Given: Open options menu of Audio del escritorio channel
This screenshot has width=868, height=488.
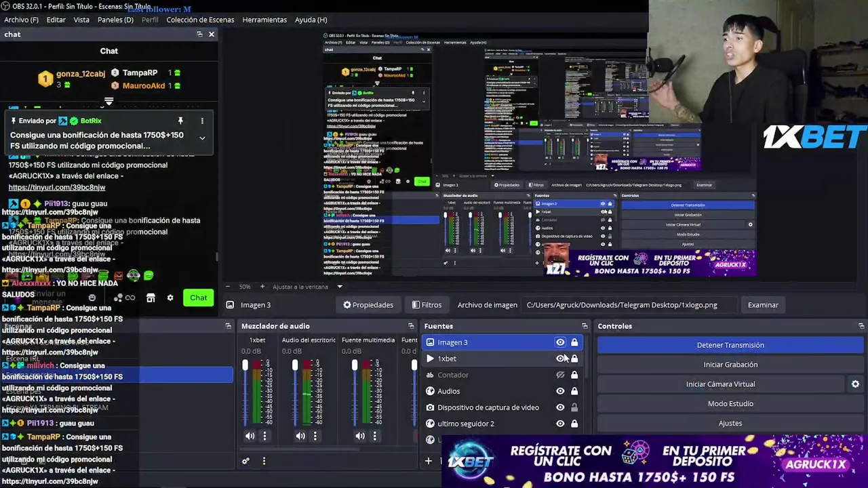Looking at the screenshot, I should (x=315, y=436).
